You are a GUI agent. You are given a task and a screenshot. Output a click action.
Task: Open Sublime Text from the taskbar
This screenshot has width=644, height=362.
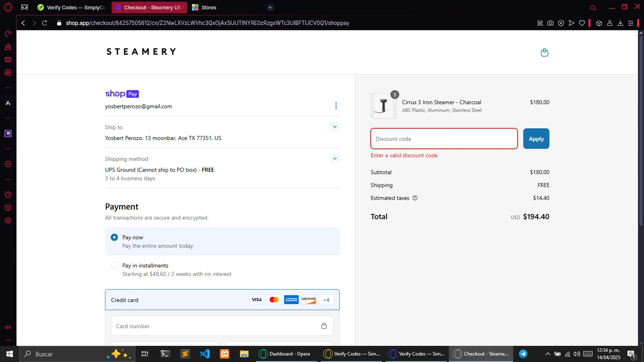[185, 354]
